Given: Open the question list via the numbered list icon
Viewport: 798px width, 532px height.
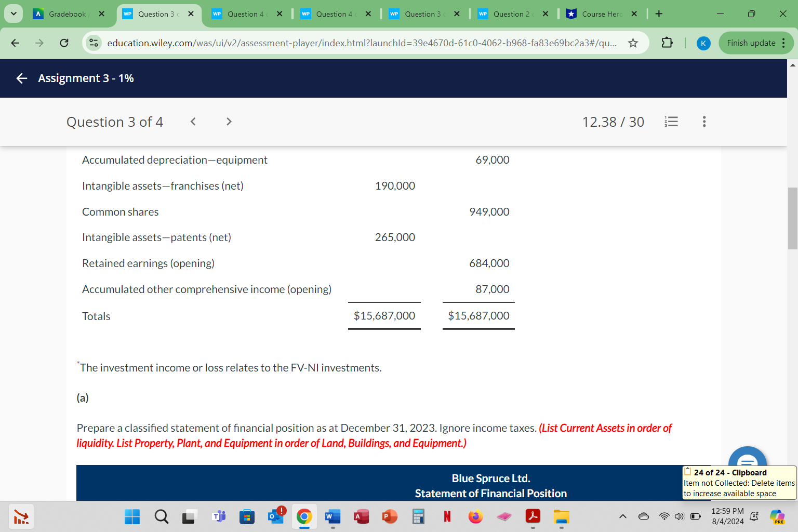Looking at the screenshot, I should point(671,121).
